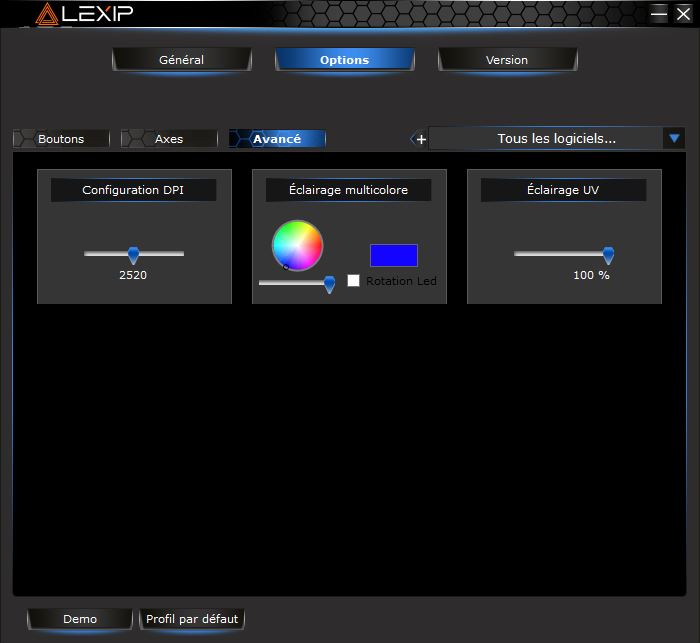Enable the Rotation Led checkbox
Viewport: 700px width, 643px height.
pyautogui.click(x=353, y=281)
